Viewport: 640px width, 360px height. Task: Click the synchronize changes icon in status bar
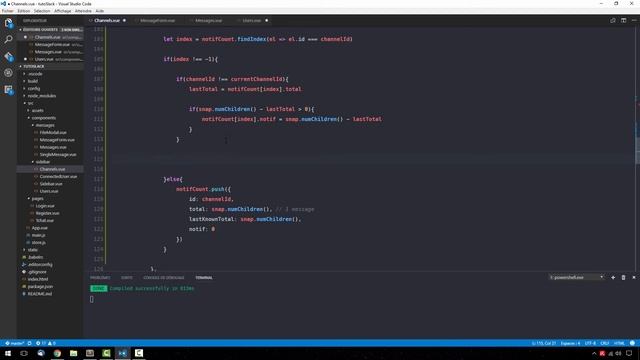point(29,343)
